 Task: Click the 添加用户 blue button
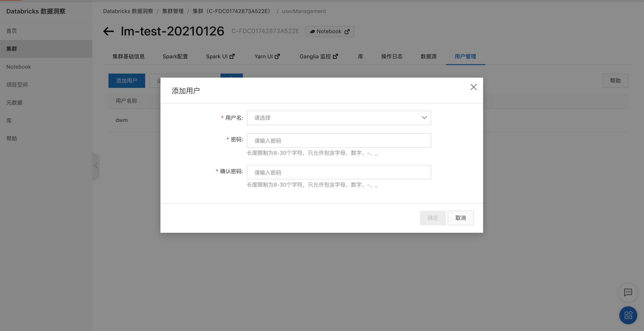[127, 81]
